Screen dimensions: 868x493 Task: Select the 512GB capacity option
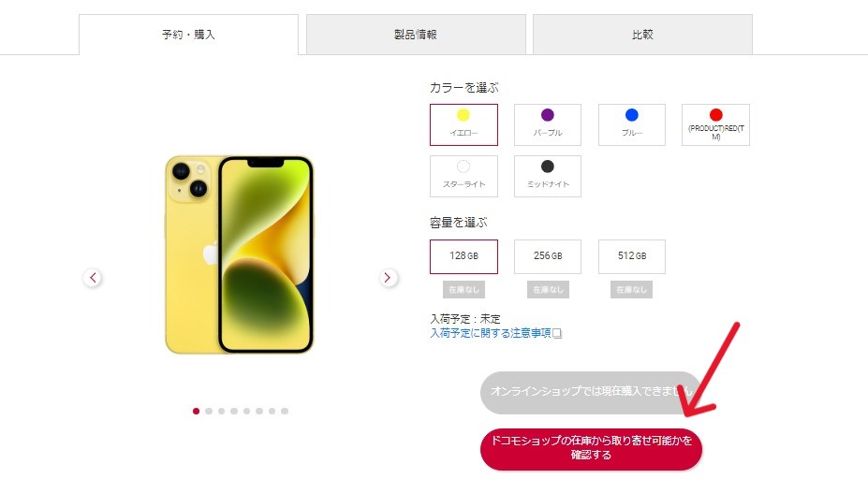coord(632,256)
